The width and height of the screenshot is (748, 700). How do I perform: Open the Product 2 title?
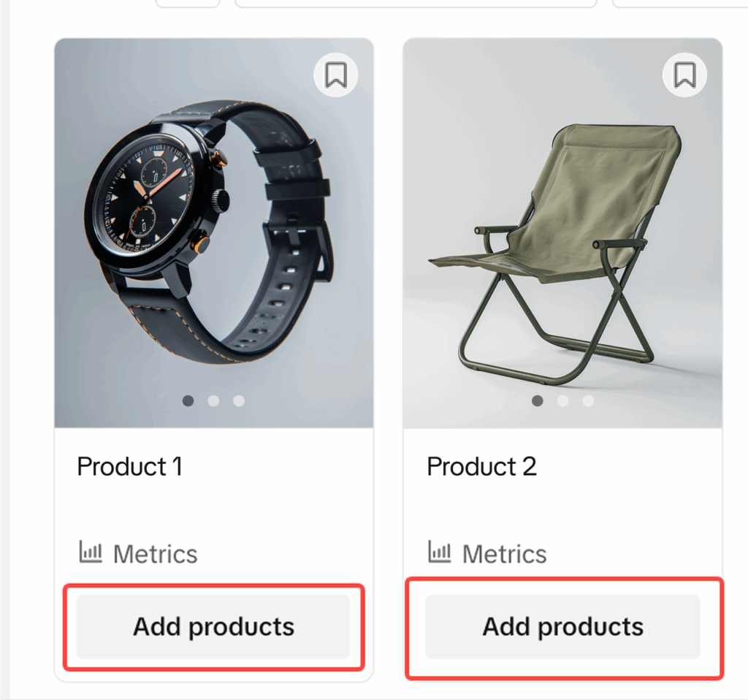pyautogui.click(x=481, y=466)
